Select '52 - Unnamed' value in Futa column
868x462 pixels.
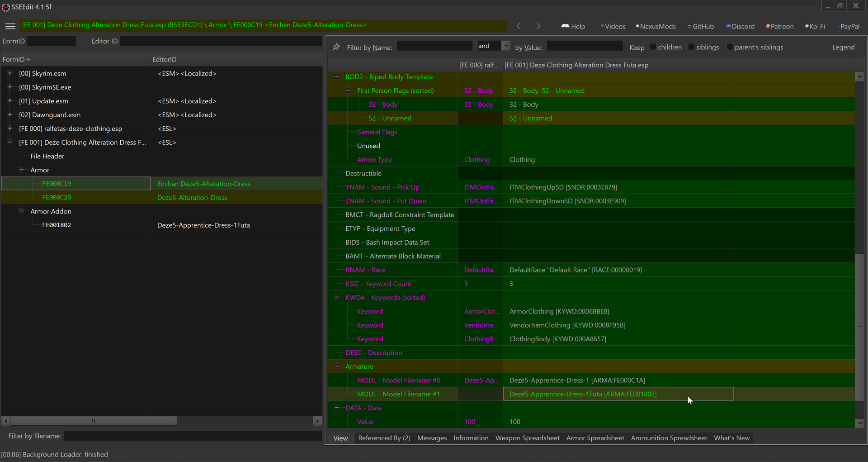(x=618, y=118)
